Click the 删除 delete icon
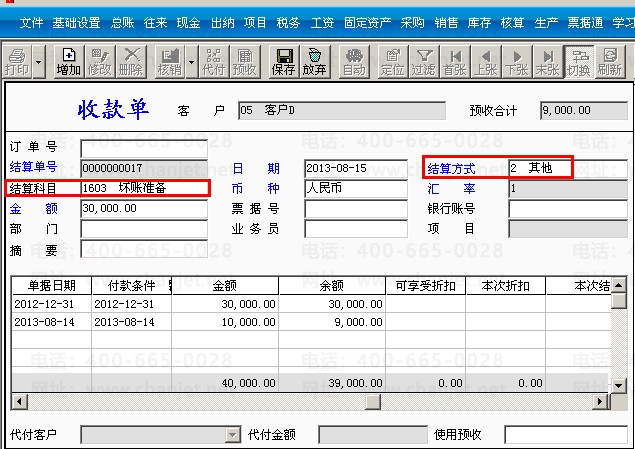The width and height of the screenshot is (635, 449). (x=131, y=62)
